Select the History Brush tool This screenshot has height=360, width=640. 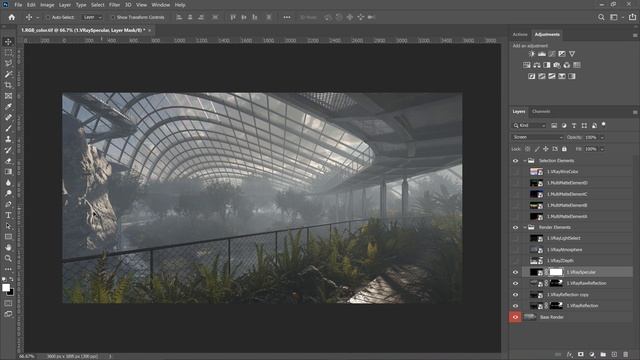[8, 150]
